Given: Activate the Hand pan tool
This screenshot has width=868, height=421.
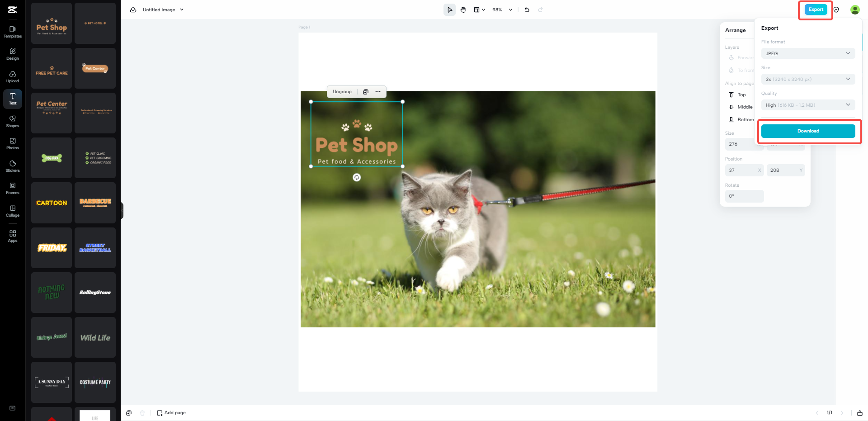Looking at the screenshot, I should [463, 9].
